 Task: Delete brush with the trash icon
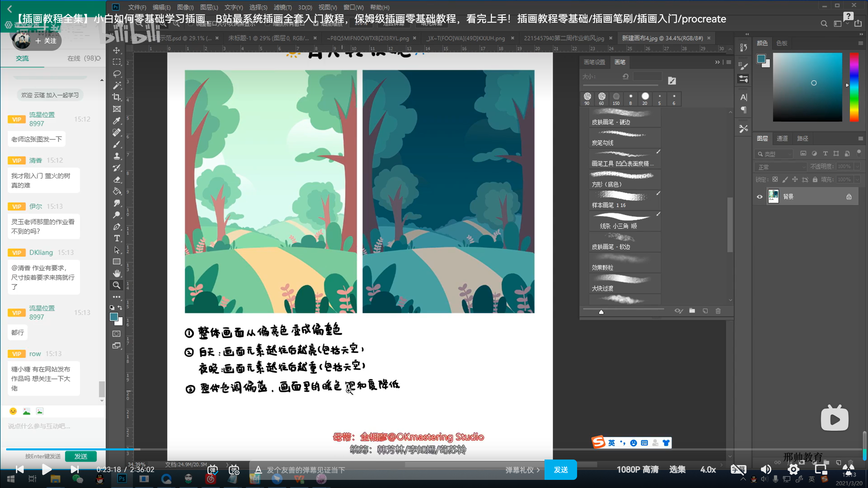tap(718, 311)
